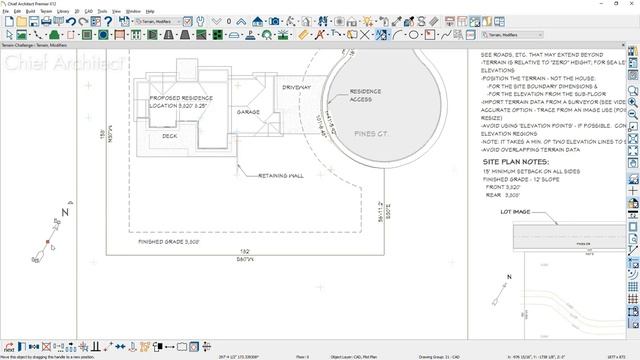
Task: Click the GARAGE label in the plan
Action: [248, 112]
